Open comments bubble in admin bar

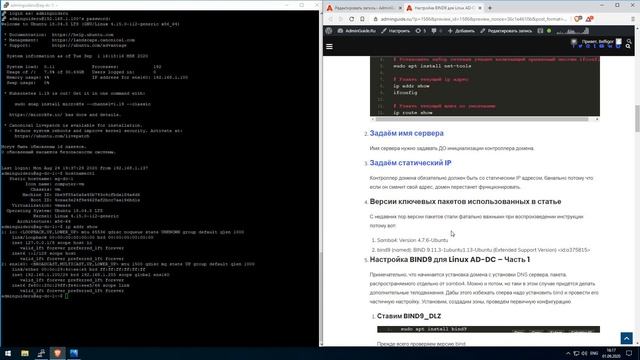coord(436,31)
